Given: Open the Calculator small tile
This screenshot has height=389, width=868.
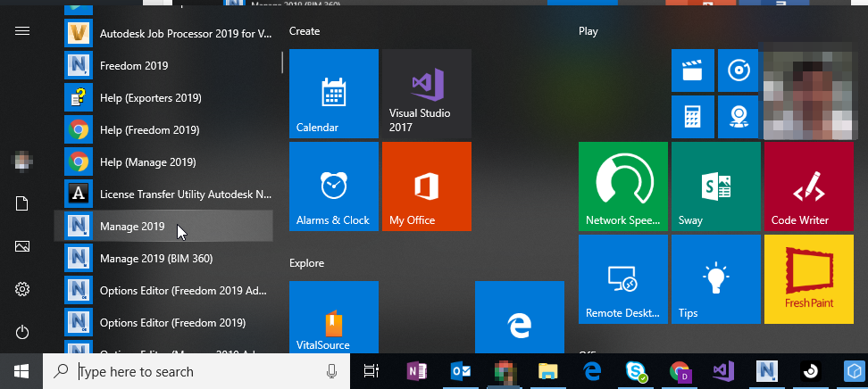Looking at the screenshot, I should 692,117.
